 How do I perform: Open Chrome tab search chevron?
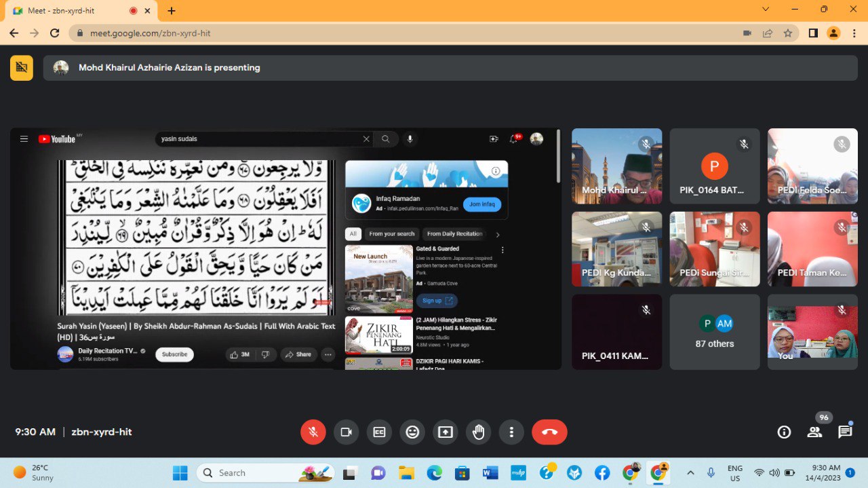(x=766, y=9)
